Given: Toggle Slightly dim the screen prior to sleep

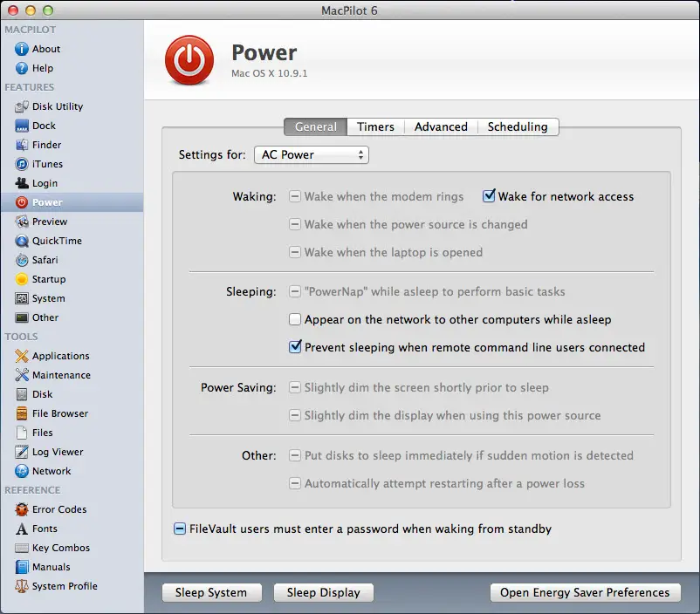Looking at the screenshot, I should (x=295, y=387).
